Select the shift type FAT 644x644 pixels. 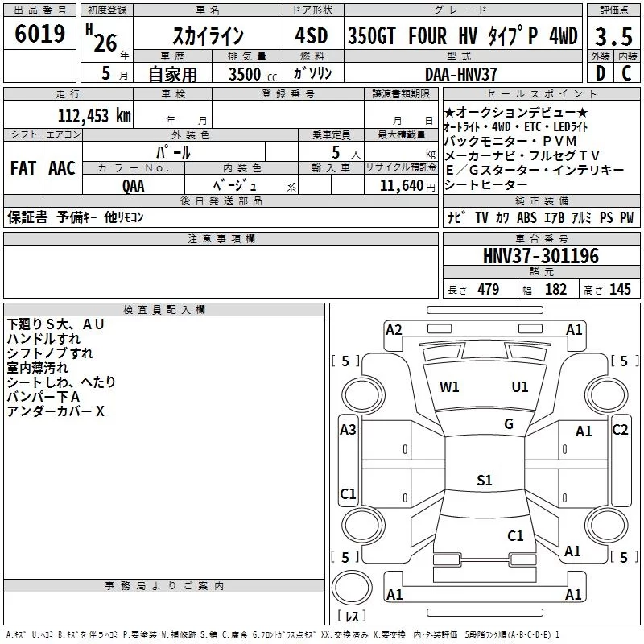[x=23, y=168]
